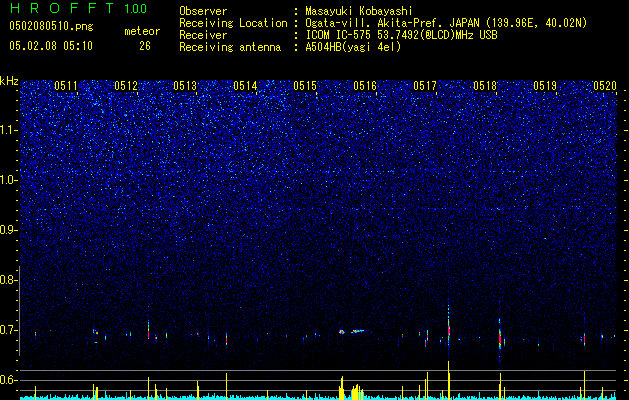Viewport: 629px width, 400px height.
Task: Click the meteor count value 26
Action: [145, 46]
